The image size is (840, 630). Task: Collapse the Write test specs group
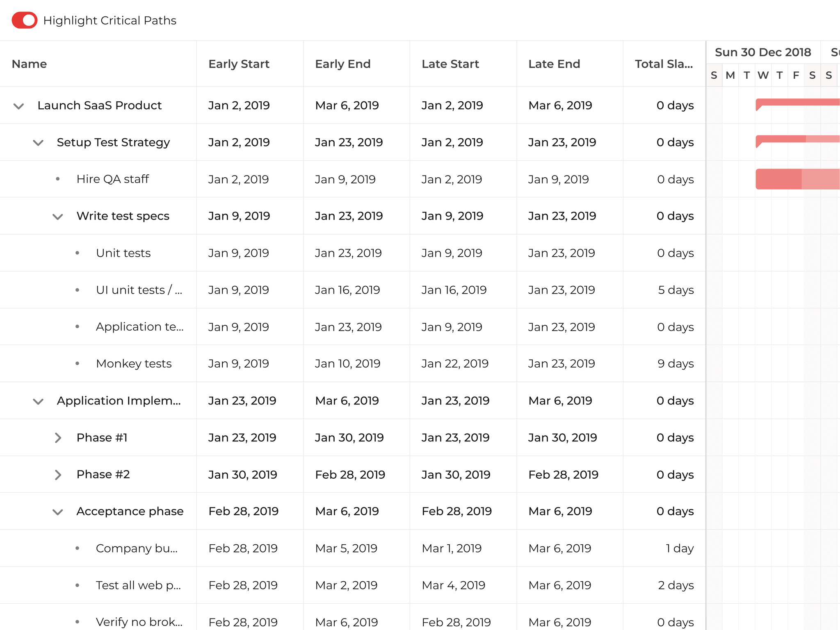coord(58,217)
